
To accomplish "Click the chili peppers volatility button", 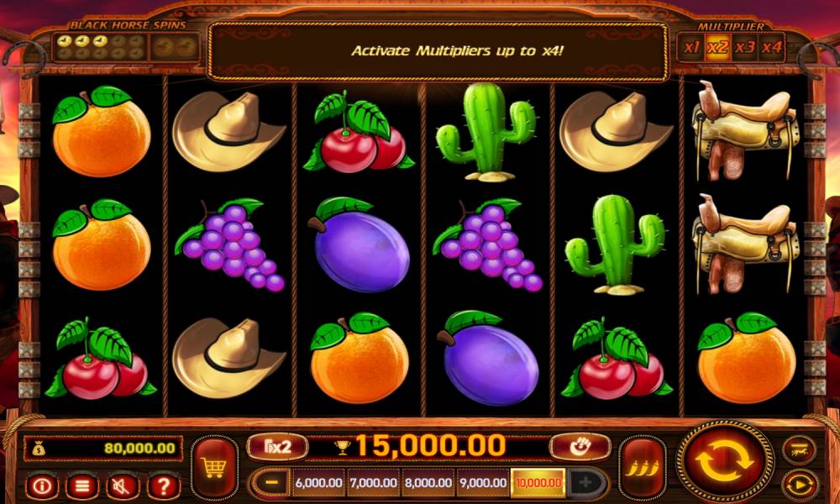I will click(642, 468).
